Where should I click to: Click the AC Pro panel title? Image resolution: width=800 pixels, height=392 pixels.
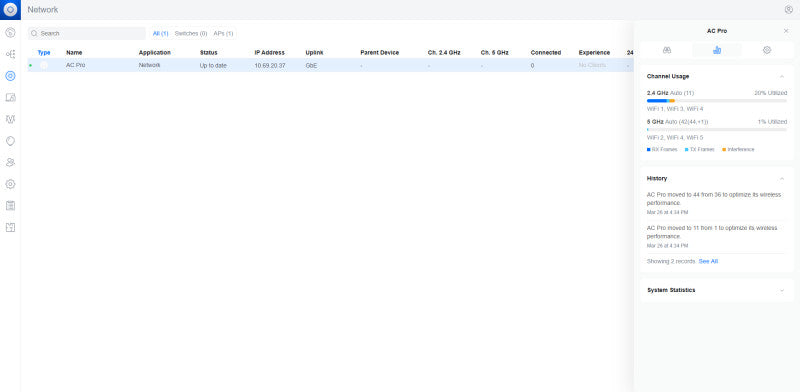(x=717, y=31)
